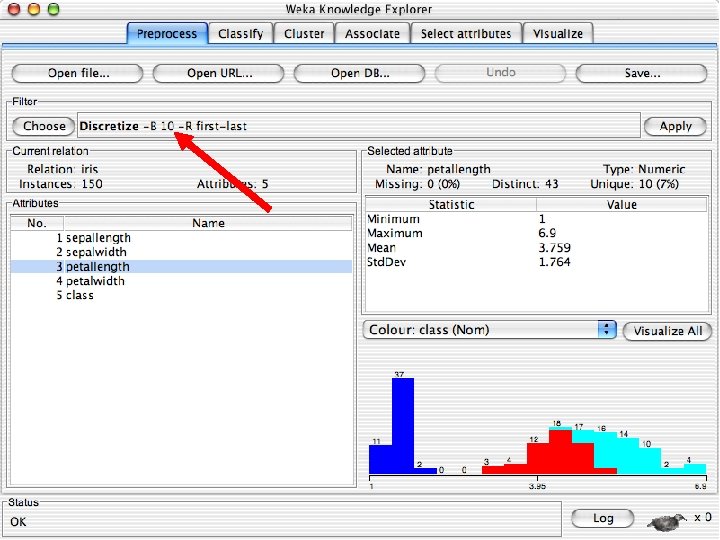This screenshot has width=720, height=540.
Task: Click the Maximum value 6.9
Action: point(547,233)
